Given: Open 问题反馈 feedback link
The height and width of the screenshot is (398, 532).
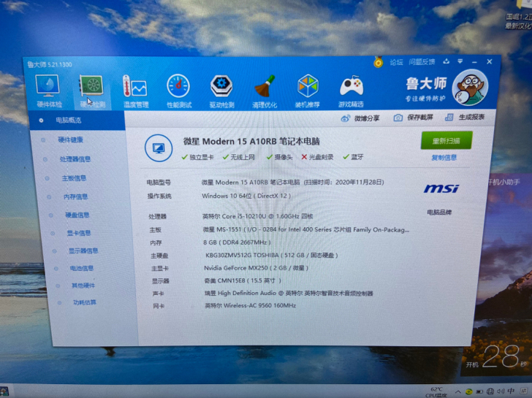Looking at the screenshot, I should pos(422,61).
